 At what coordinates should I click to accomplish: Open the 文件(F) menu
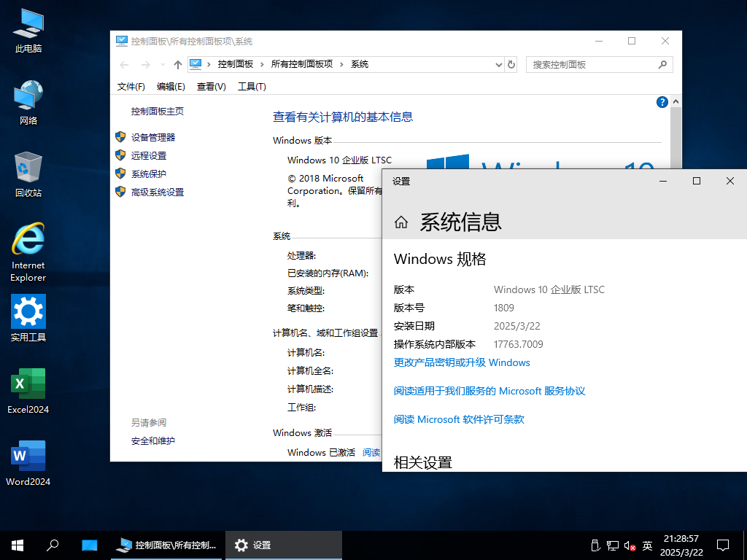pos(131,87)
